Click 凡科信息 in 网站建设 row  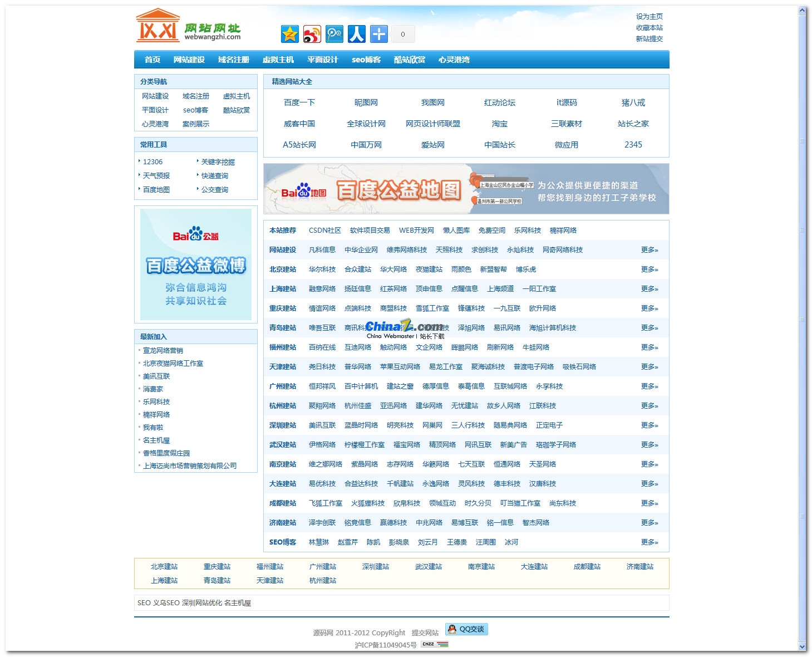[x=322, y=250]
